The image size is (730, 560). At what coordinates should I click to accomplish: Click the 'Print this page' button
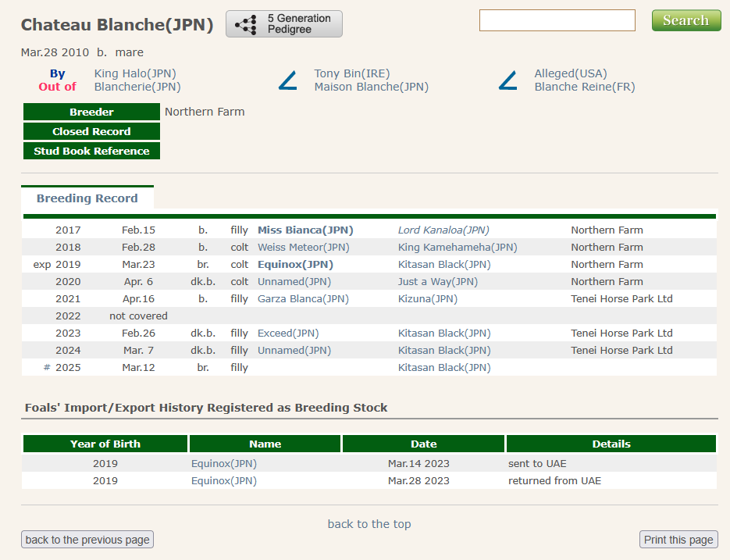tap(678, 540)
